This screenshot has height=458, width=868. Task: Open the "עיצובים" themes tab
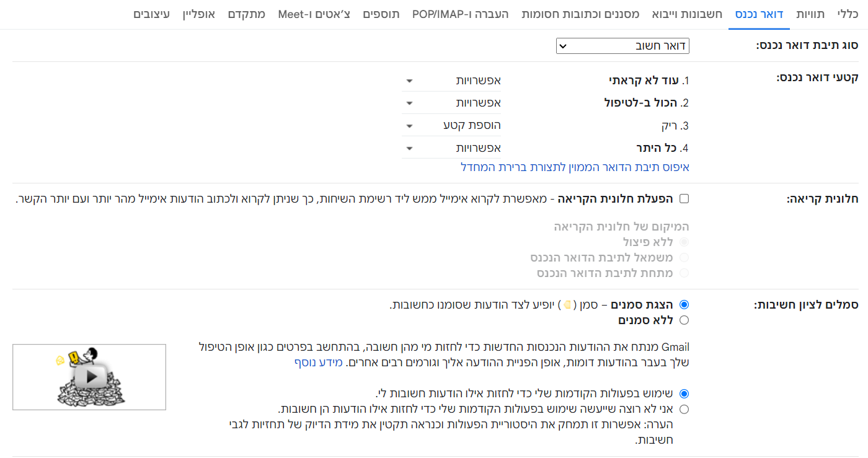151,14
